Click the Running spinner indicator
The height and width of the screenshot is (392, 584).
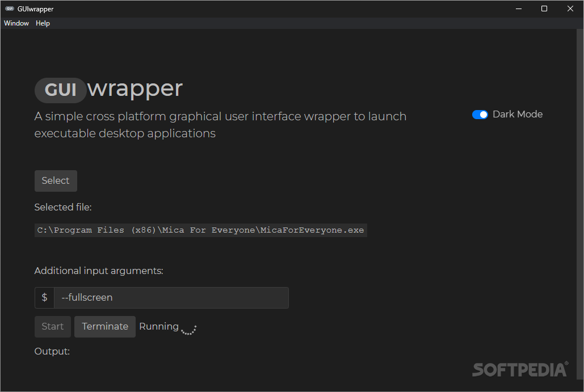(x=189, y=329)
